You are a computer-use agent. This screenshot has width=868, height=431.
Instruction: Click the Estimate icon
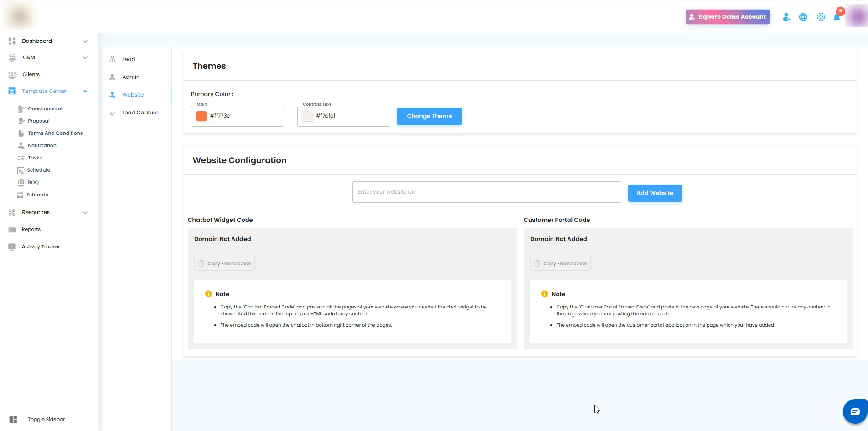[20, 195]
